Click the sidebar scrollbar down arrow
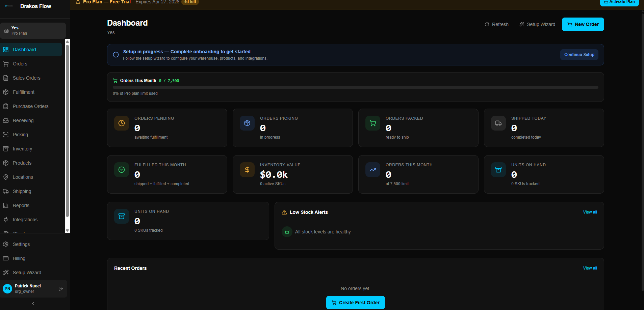Viewport: 644px width, 310px height. pos(67,231)
